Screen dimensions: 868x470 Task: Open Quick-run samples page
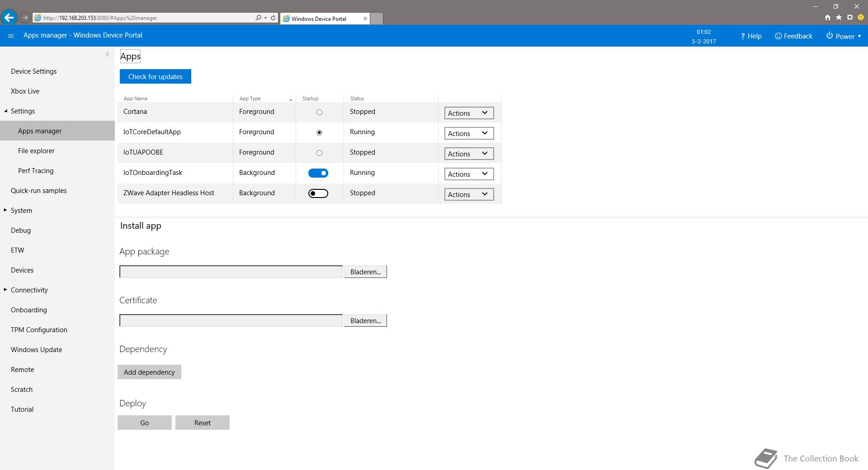click(39, 191)
